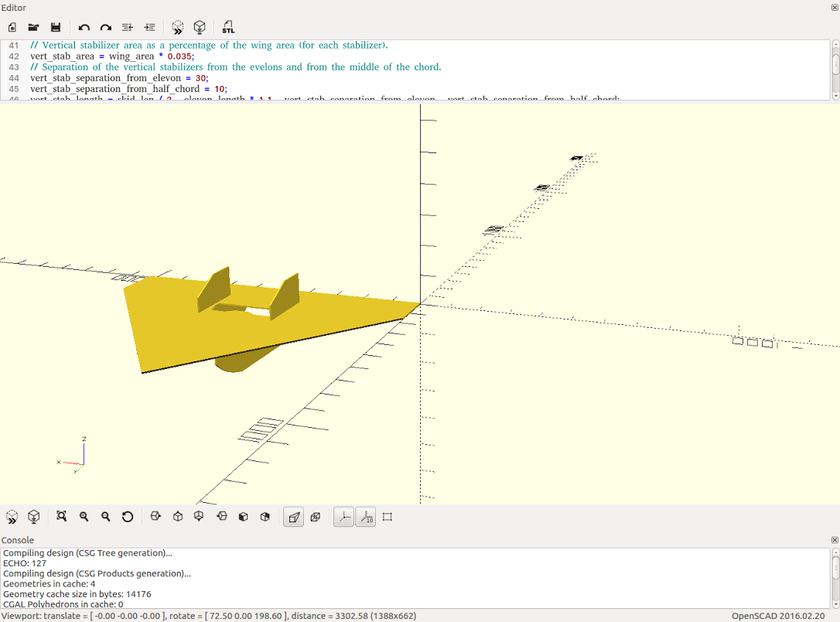This screenshot has width=840, height=622.
Task: Toggle Show Edges in the viewer
Action: coord(388,517)
